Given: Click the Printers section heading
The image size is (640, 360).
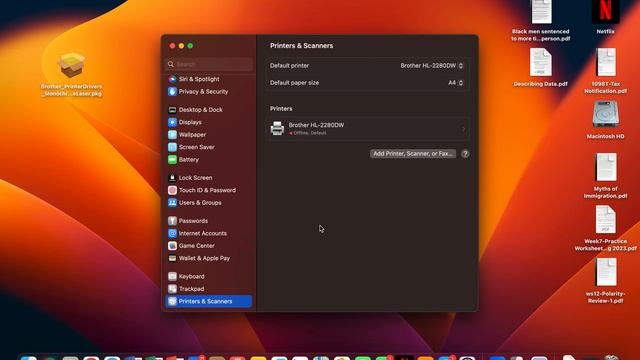Looking at the screenshot, I should (x=281, y=109).
